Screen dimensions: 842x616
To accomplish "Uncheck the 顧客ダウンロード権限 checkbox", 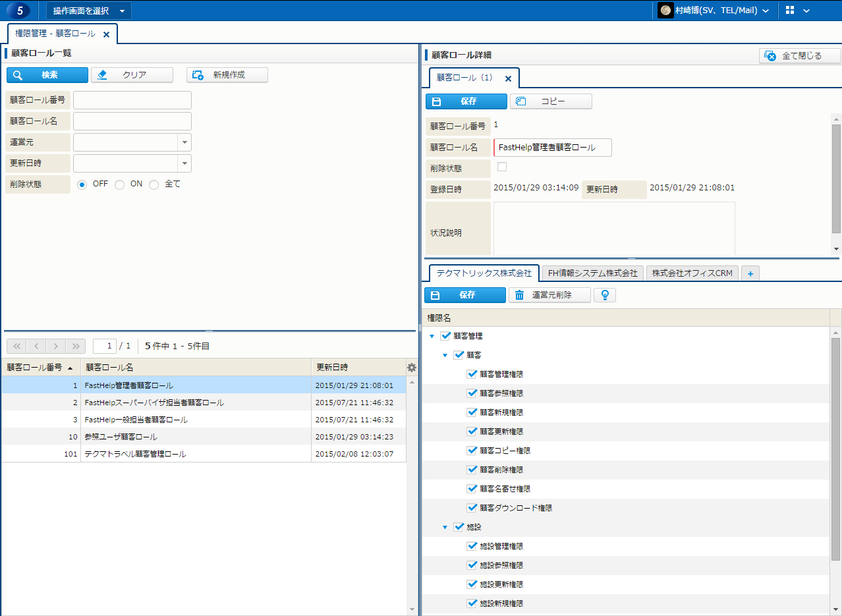I will click(472, 508).
